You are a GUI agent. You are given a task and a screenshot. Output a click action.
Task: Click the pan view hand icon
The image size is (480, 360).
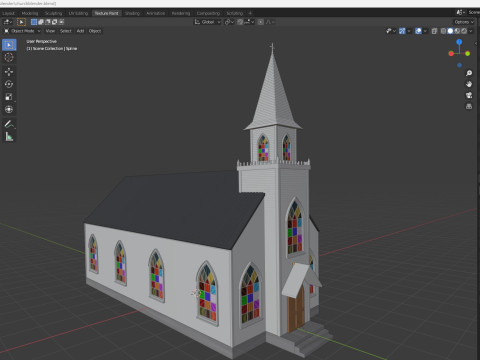point(469,84)
